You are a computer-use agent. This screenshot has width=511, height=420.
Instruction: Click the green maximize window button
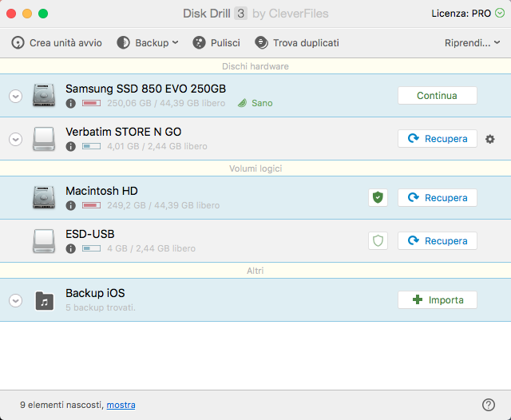[43, 14]
